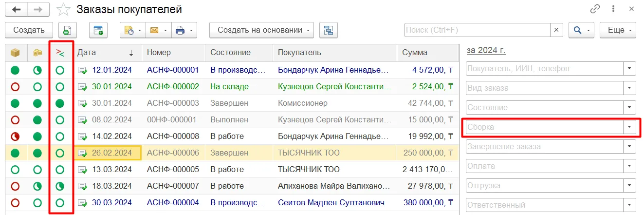The width and height of the screenshot is (644, 215).
Task: Open Оплата filter dropdown
Action: tap(630, 166)
